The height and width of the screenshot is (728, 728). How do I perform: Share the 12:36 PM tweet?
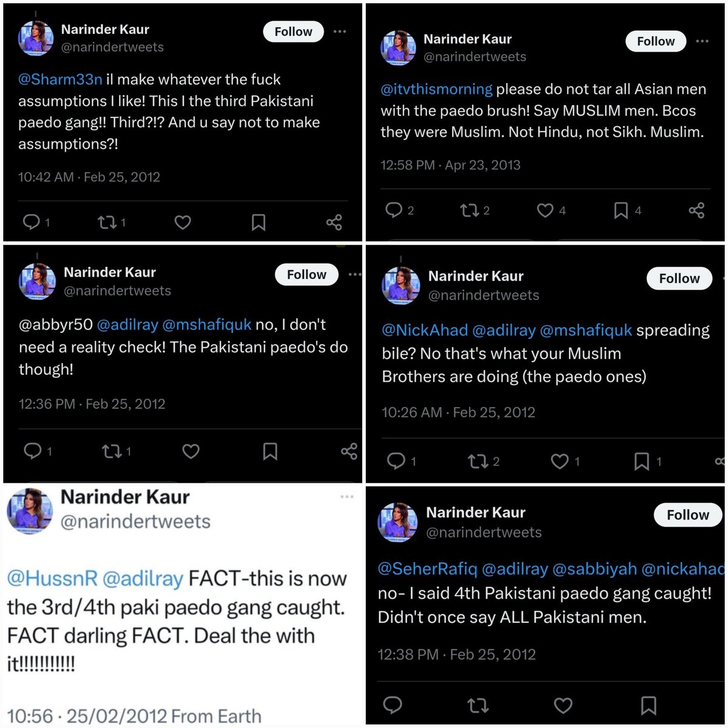point(349,451)
